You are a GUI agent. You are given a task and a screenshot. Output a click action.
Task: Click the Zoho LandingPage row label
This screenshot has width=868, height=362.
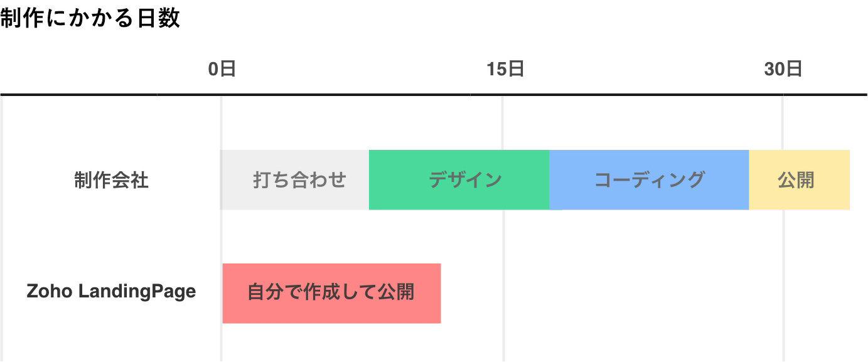111,292
